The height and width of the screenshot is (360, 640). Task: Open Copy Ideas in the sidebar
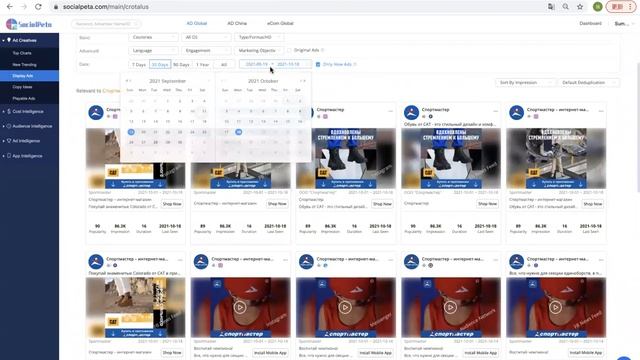(x=29, y=87)
